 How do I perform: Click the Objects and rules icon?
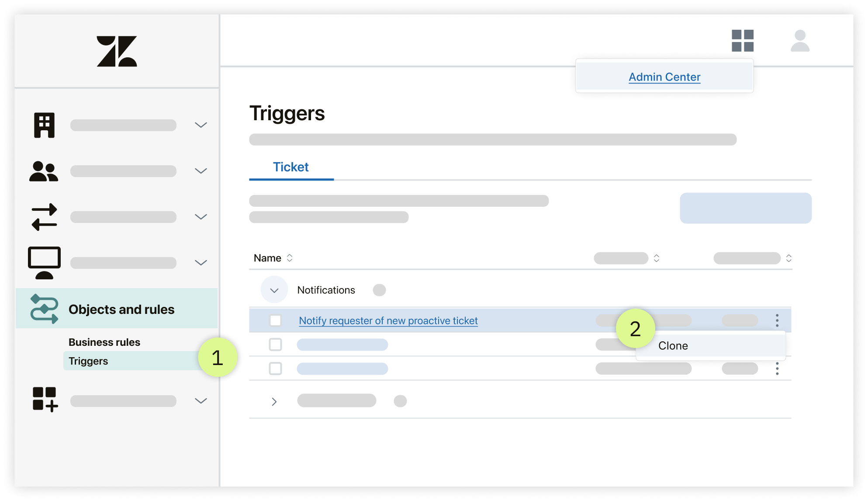click(44, 309)
